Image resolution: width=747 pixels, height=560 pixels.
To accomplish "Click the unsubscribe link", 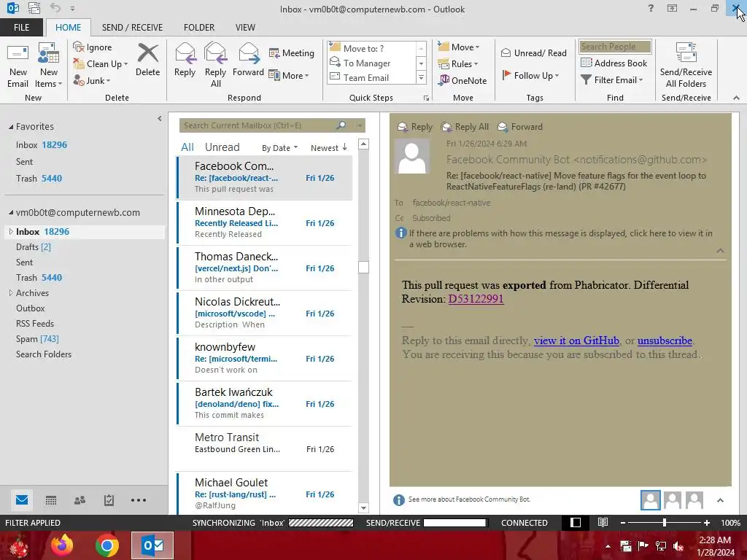I will (x=665, y=341).
